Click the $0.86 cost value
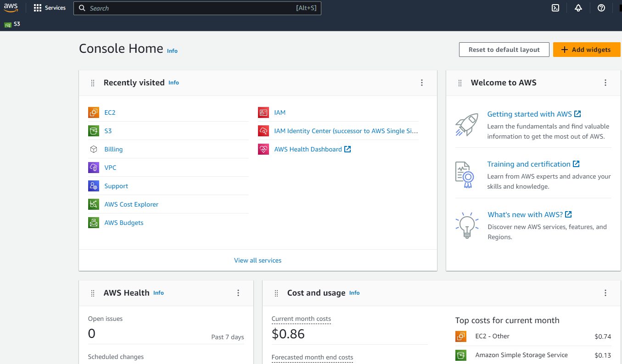622x364 pixels. pos(288,334)
